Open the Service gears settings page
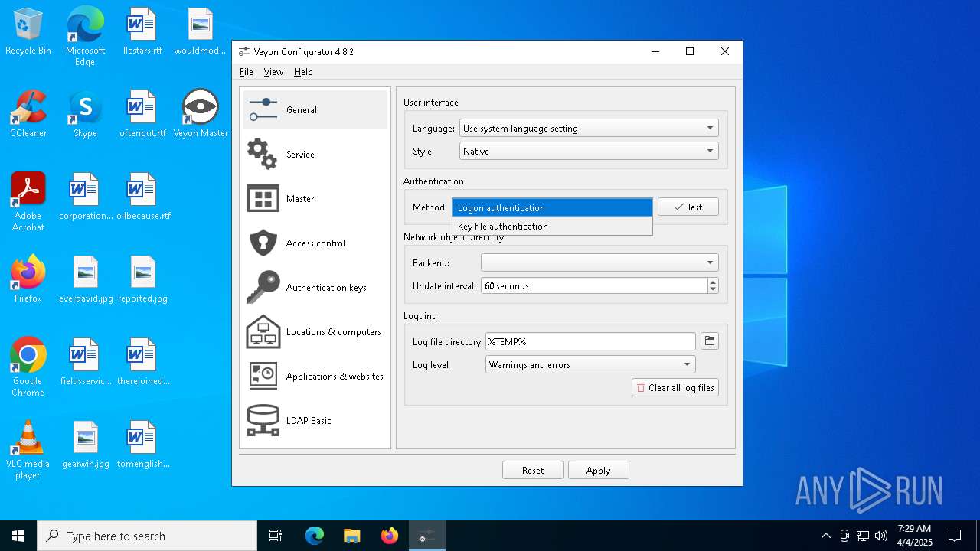The image size is (980, 551). coord(315,154)
